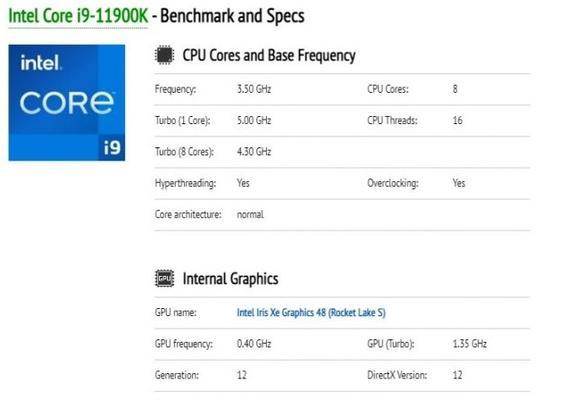
Task: Select the CPU Cores and Base Frequency heading
Action: [x=269, y=55]
